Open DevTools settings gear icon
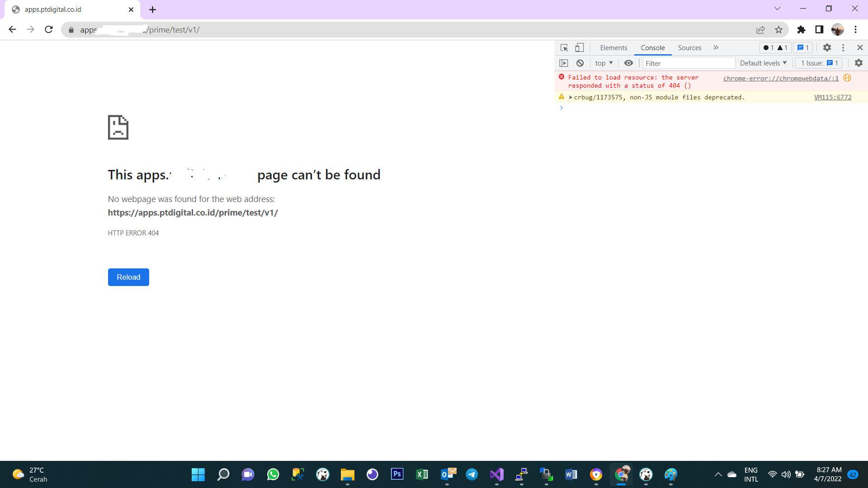Image resolution: width=868 pixels, height=488 pixels. pyautogui.click(x=827, y=48)
